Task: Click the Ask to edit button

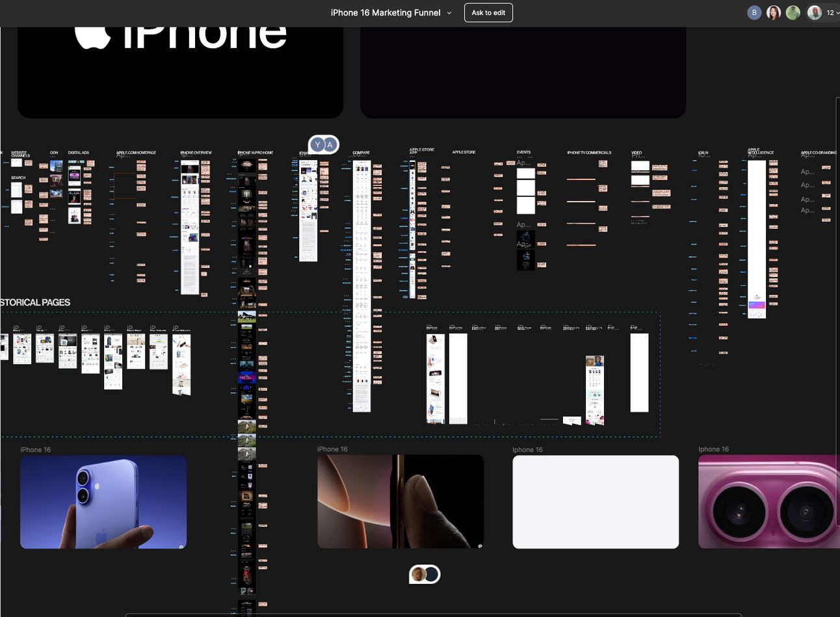Action: (488, 12)
